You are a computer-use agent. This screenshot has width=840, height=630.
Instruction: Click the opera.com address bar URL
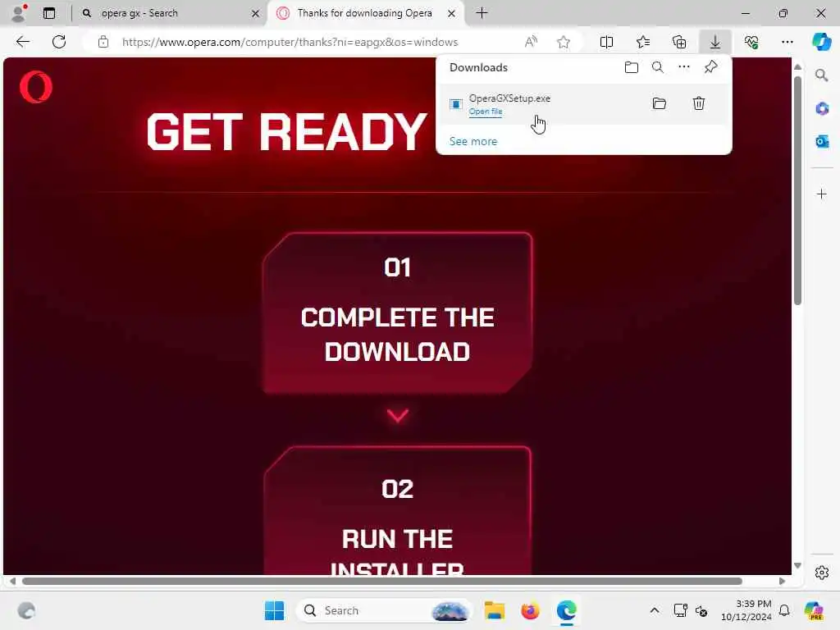(x=290, y=42)
